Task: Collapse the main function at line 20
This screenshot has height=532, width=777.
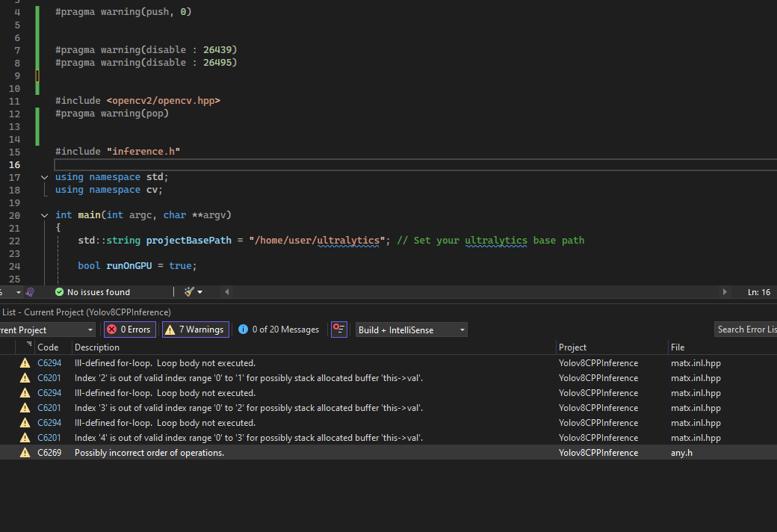Action: tap(44, 215)
